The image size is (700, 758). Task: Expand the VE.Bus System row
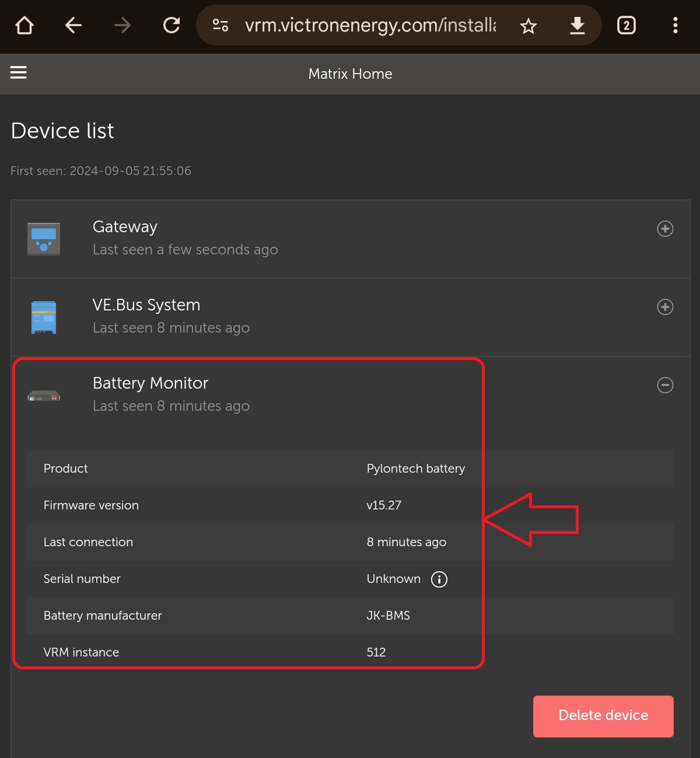pos(665,307)
